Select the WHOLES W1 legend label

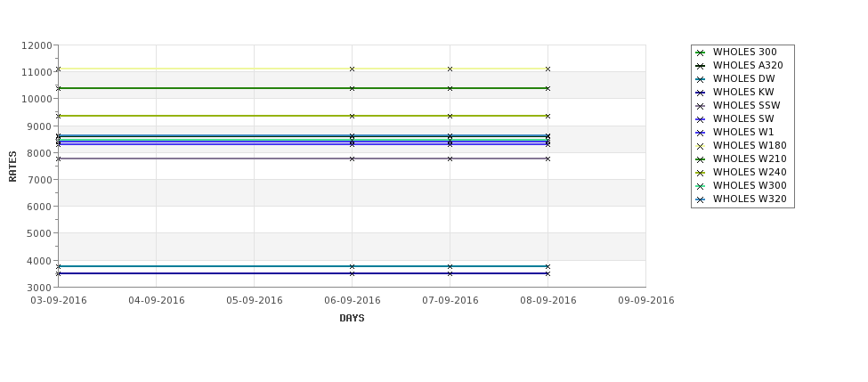point(743,132)
